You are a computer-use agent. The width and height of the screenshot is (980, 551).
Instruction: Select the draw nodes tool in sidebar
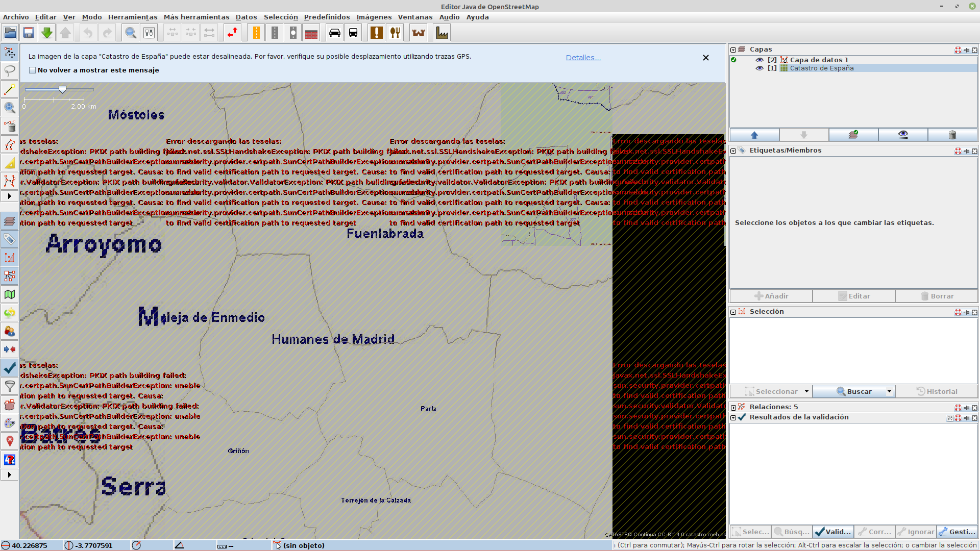[10, 89]
